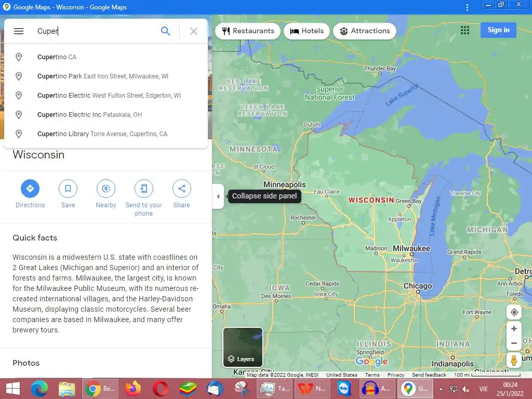Viewport: 532px width, 399px height.
Task: Click Superior National Forest label
Action: (329, 94)
